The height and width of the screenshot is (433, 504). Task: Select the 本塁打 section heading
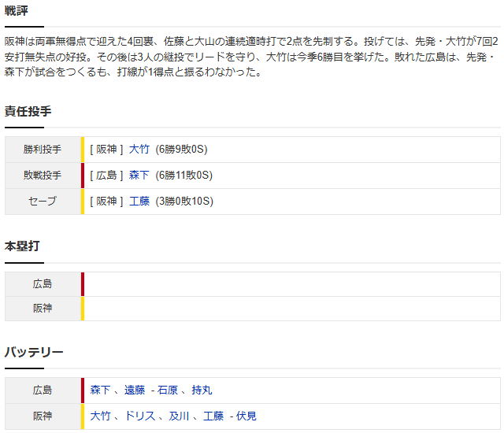point(22,246)
